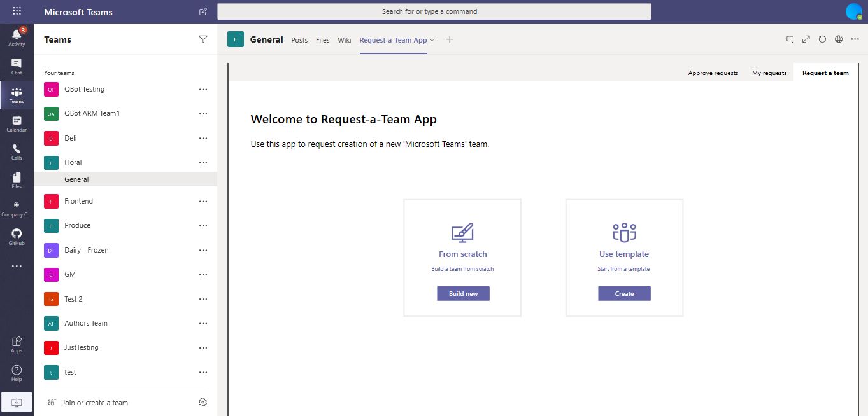Open Apps store in left rail
Viewport: 868px width, 416px height.
(x=17, y=344)
